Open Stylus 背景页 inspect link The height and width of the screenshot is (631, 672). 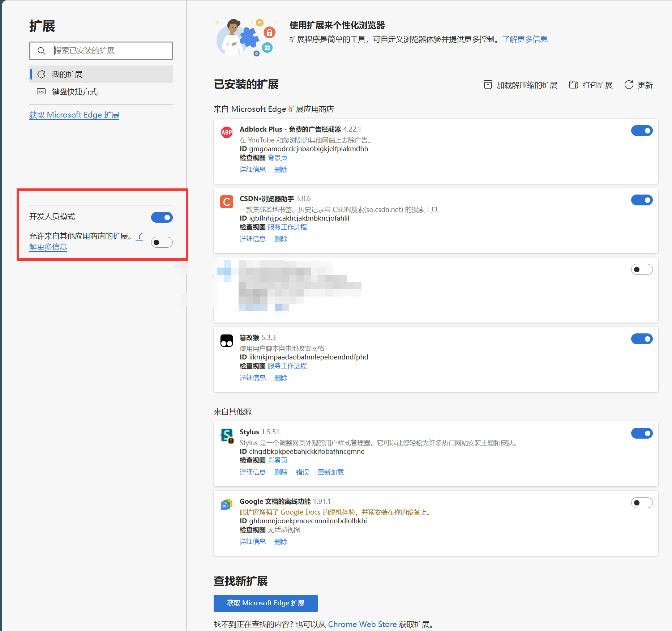click(x=278, y=460)
